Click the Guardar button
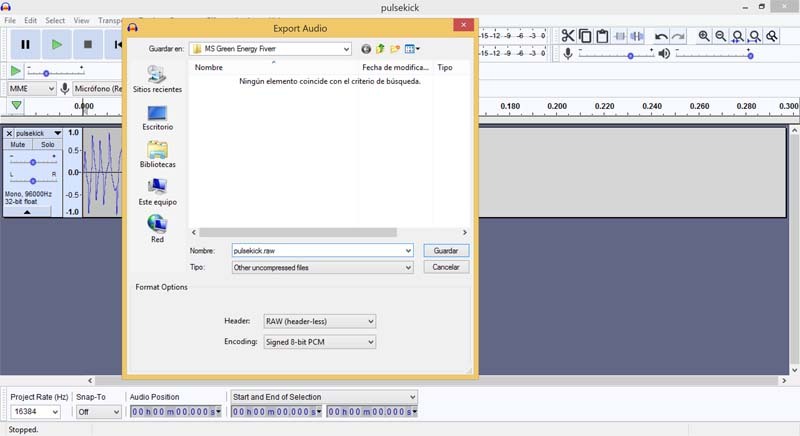 tap(446, 251)
